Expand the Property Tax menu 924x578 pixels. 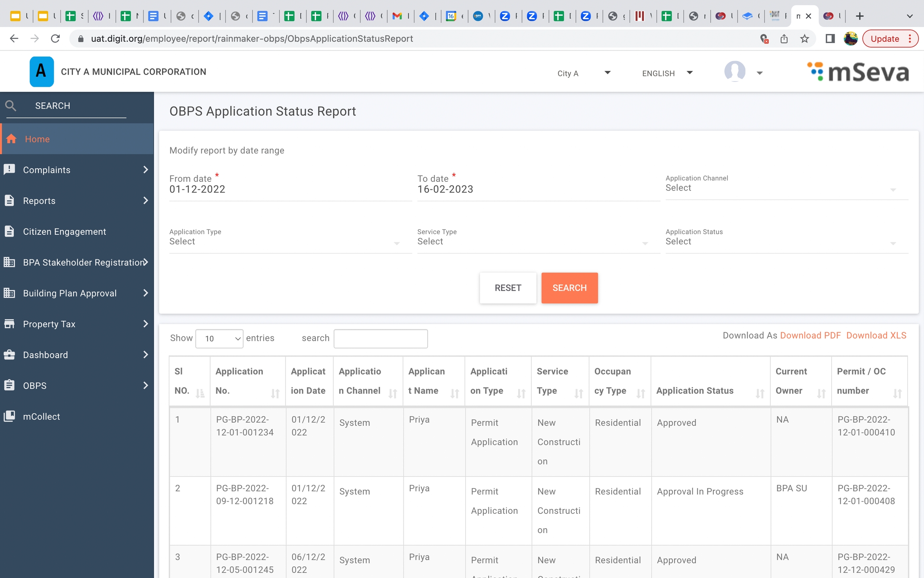coord(146,324)
